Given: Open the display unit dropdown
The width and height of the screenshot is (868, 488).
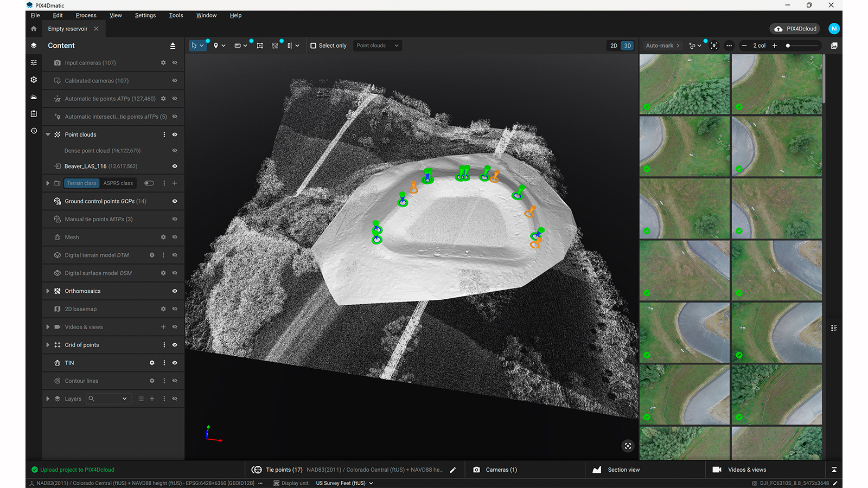Looking at the screenshot, I should click(344, 483).
